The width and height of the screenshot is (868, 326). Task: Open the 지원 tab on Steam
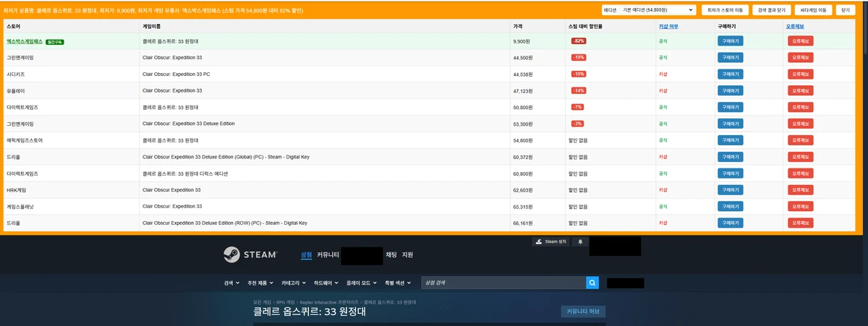point(407,255)
